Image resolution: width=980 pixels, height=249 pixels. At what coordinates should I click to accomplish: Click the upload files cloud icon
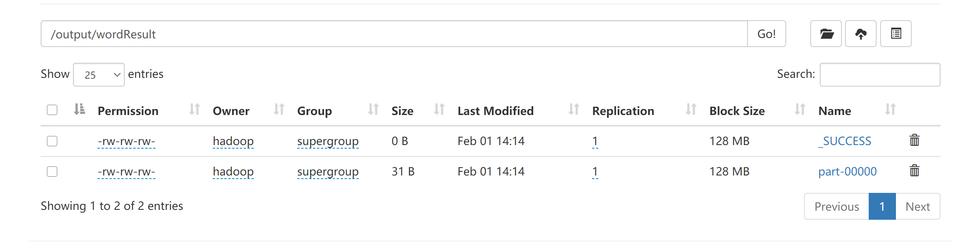tap(860, 34)
